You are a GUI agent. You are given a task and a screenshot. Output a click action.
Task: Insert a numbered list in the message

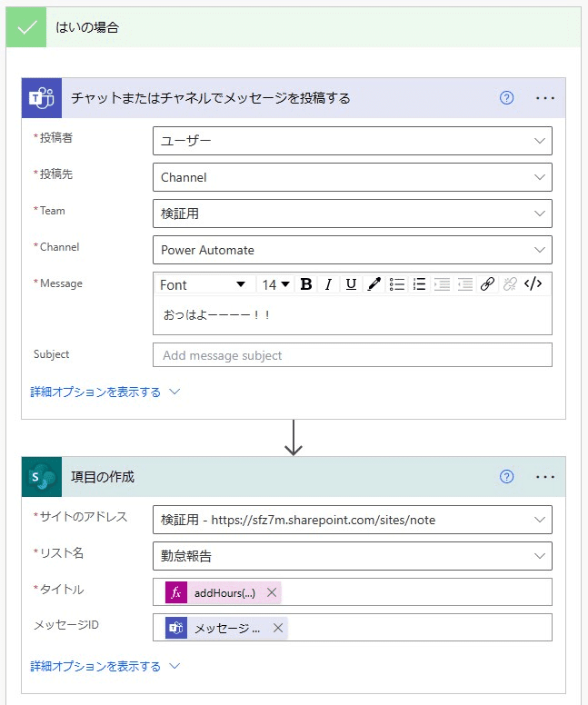(419, 284)
